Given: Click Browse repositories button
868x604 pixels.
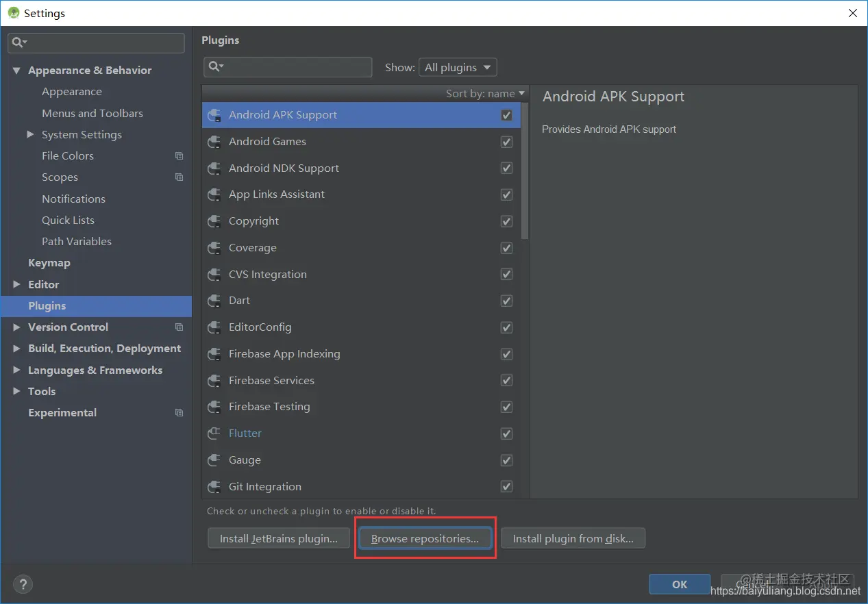Looking at the screenshot, I should pyautogui.click(x=425, y=539).
